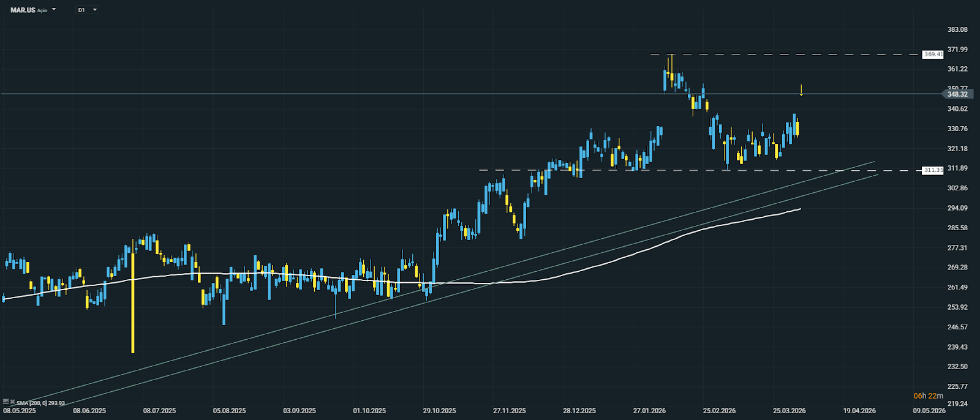Click the 06h 22m candle countdown timer

pyautogui.click(x=928, y=396)
